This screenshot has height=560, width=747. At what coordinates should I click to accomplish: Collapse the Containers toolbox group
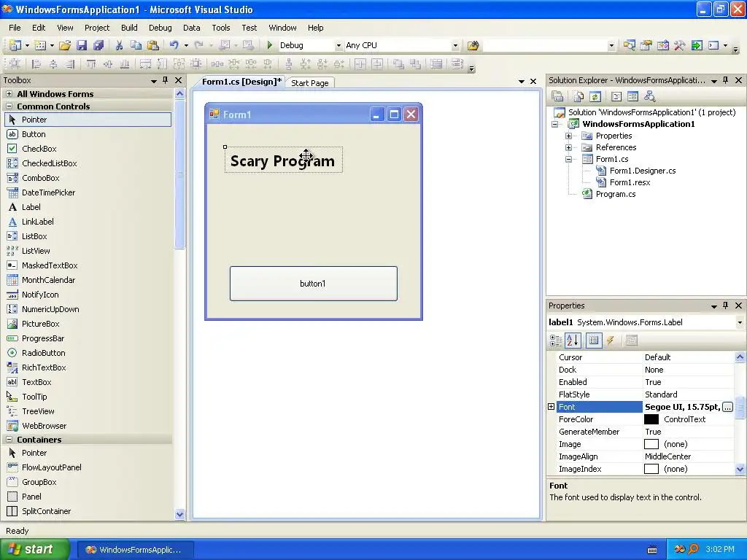[9, 440]
